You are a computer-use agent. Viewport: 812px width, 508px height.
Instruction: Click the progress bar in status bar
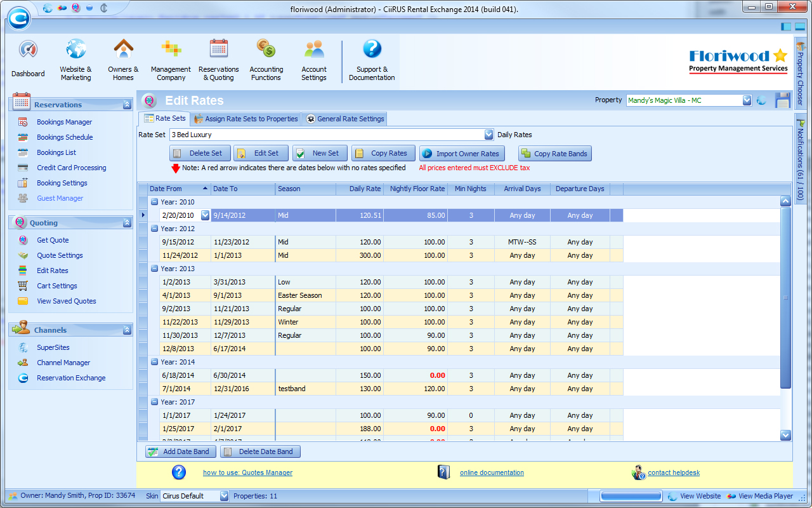coord(631,496)
